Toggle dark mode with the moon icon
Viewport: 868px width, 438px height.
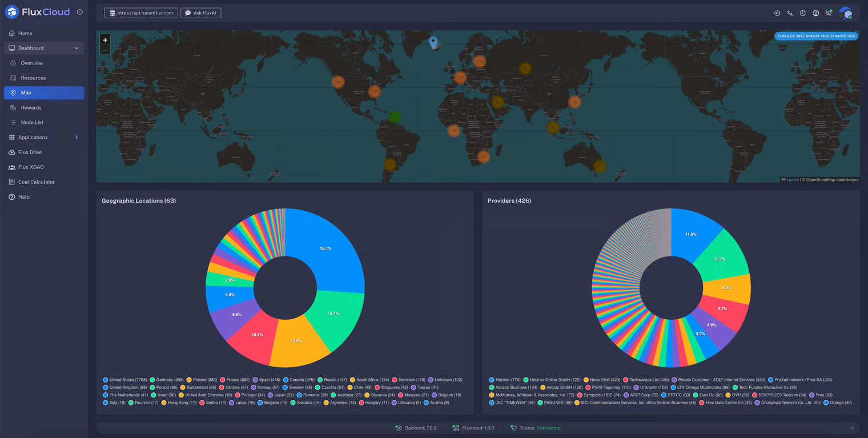tap(803, 13)
